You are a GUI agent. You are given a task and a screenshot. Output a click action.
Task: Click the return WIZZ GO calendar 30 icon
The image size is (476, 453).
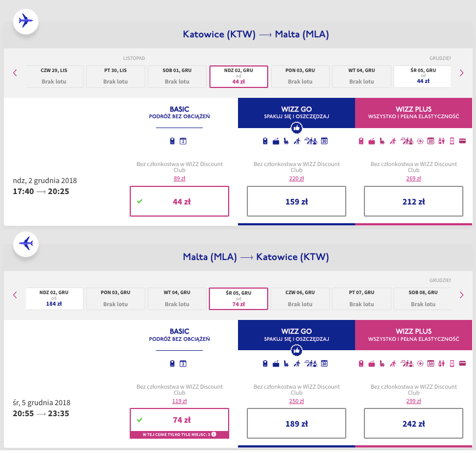point(324,363)
